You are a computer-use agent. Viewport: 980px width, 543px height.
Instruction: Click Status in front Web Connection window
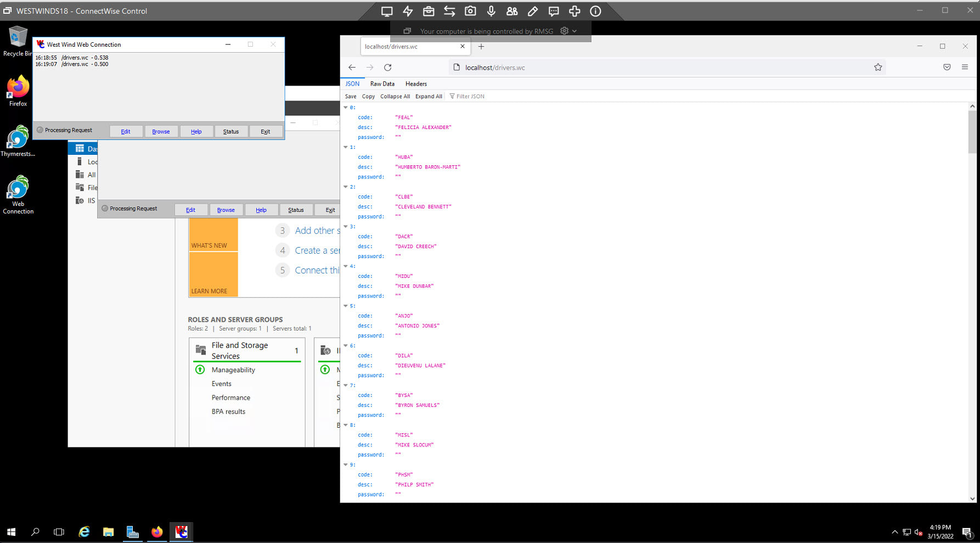(231, 132)
